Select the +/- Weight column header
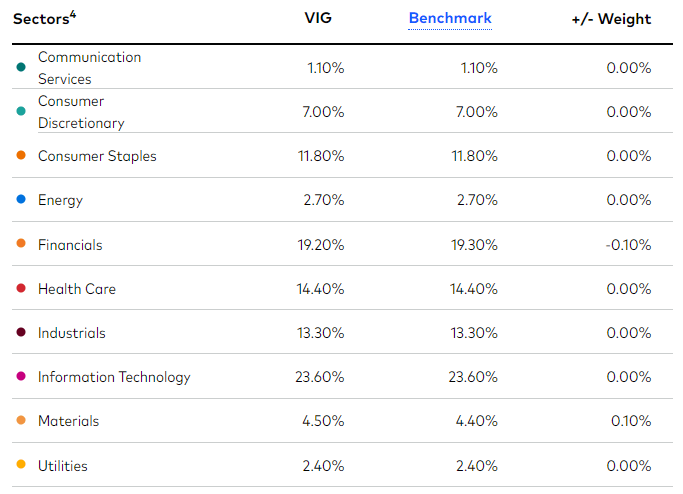The height and width of the screenshot is (494, 683). pyautogui.click(x=610, y=19)
